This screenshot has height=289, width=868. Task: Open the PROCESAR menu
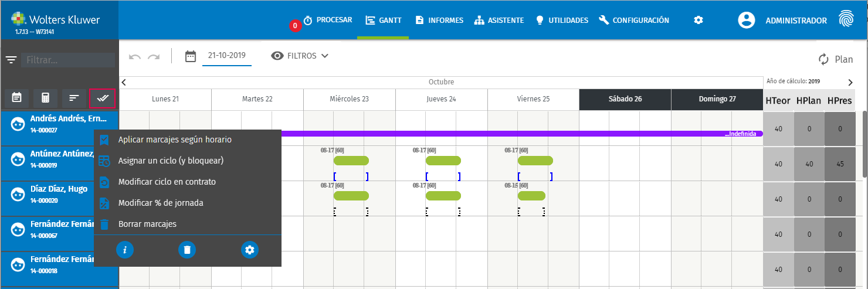328,20
